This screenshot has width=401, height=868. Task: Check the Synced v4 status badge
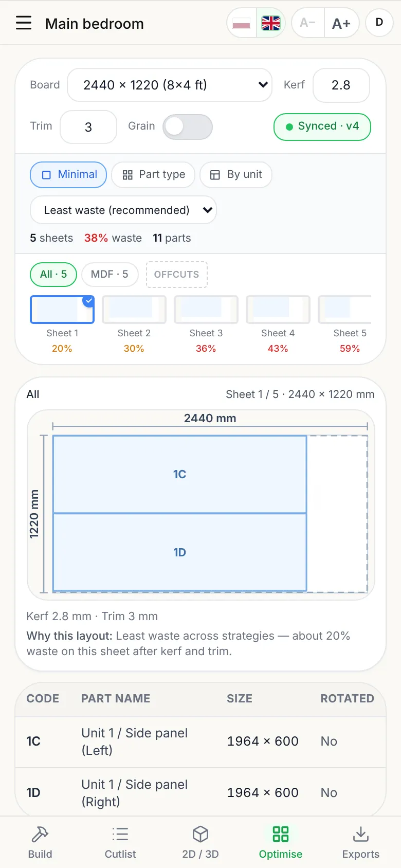click(322, 126)
